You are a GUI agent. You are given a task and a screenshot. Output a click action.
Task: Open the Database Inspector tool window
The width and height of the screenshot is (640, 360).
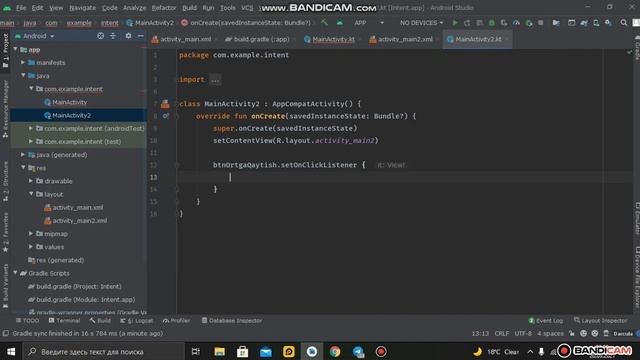pyautogui.click(x=232, y=320)
